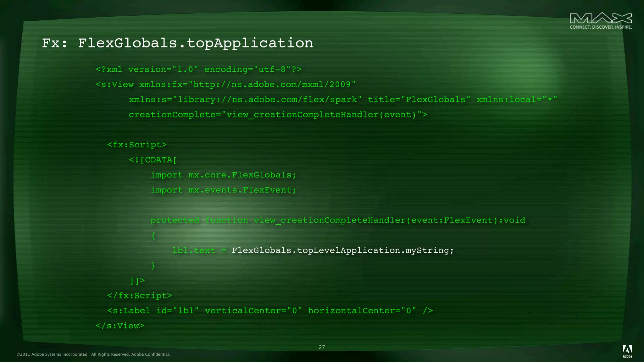Click 'import mx.events.FlexEvent;' line
Screen dimensions: 644x362
click(224, 190)
